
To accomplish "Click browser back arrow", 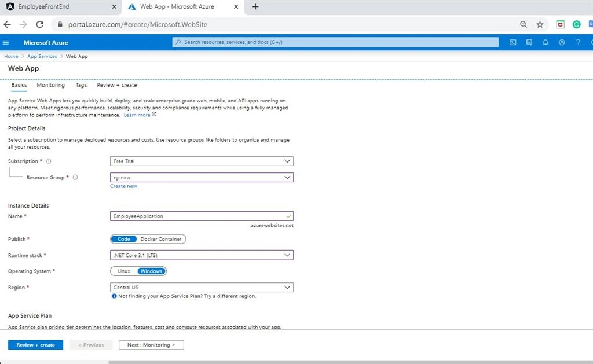I will (7, 24).
